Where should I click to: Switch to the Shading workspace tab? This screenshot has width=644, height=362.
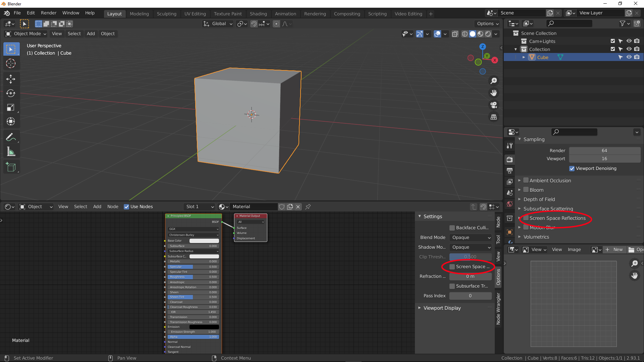(x=258, y=14)
